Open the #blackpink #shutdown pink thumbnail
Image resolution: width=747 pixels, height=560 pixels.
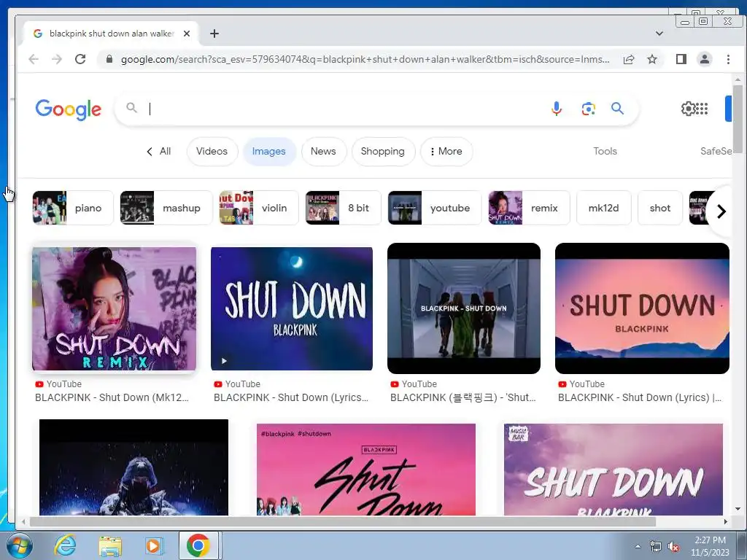coord(366,470)
